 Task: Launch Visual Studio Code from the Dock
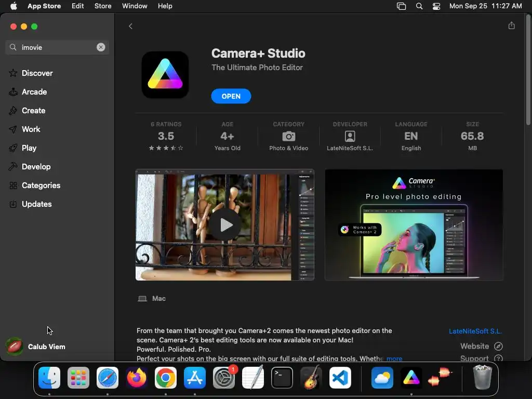pos(340,378)
